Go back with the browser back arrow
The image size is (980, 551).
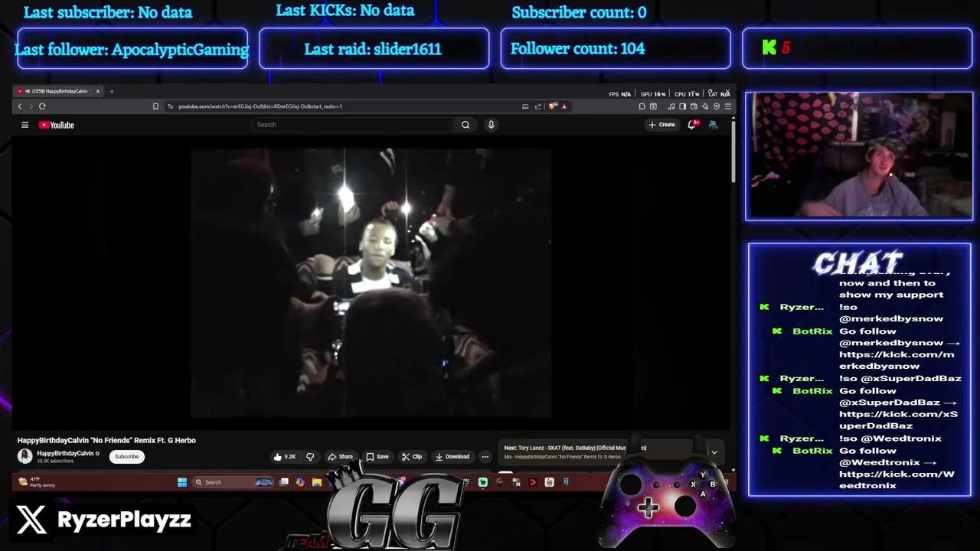click(x=20, y=106)
